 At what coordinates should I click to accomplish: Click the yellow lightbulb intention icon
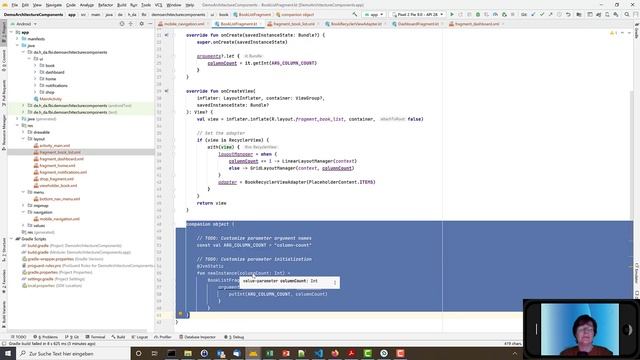(180, 315)
